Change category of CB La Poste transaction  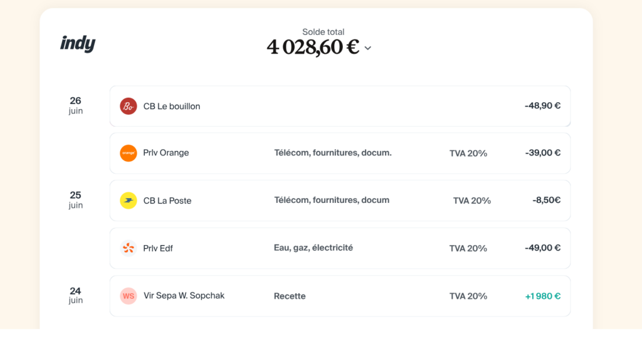332,200
